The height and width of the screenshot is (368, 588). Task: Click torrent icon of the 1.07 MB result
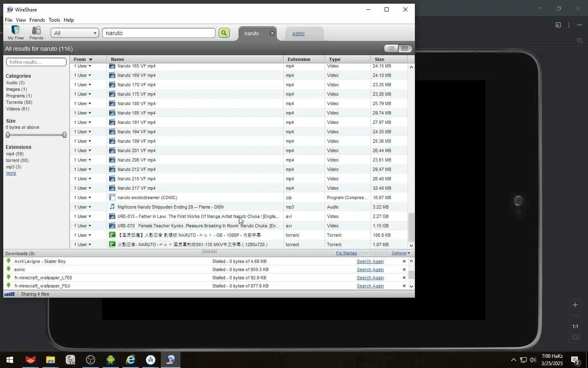(x=112, y=245)
